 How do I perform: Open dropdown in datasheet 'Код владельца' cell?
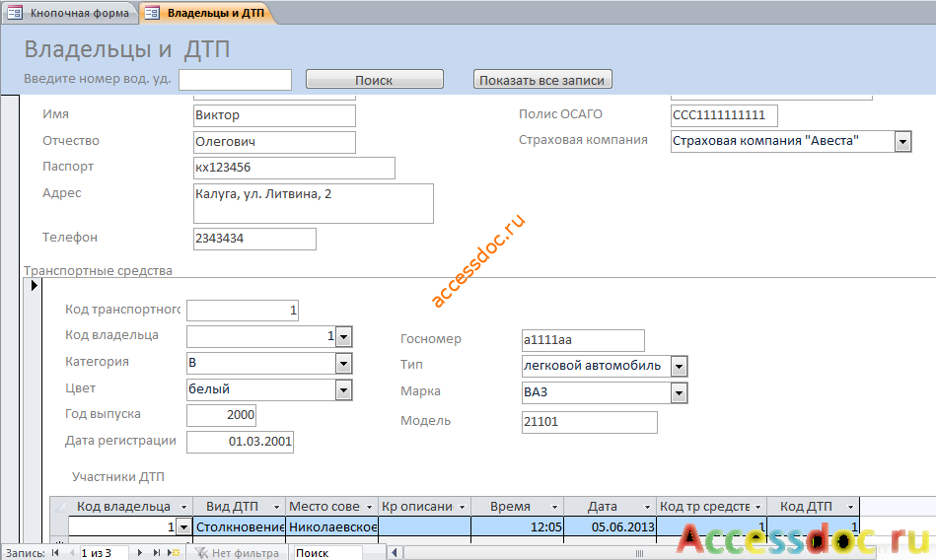(x=183, y=526)
